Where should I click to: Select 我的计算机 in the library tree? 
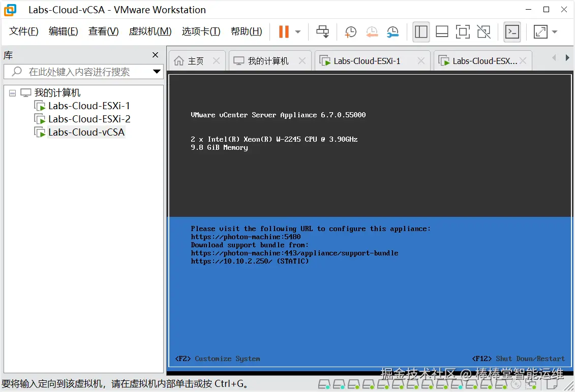tap(57, 93)
